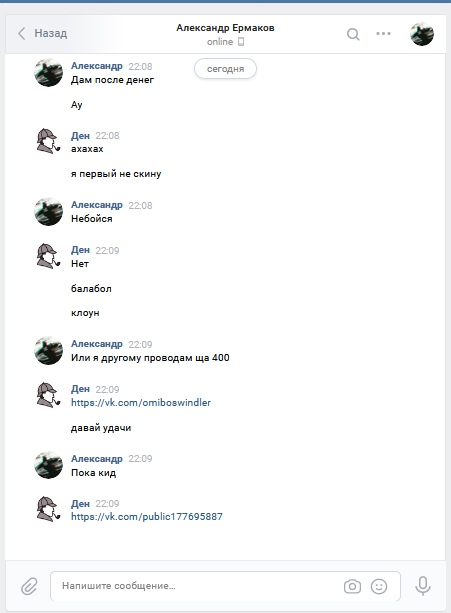
Task: Click the search icon in chat header
Action: (353, 34)
